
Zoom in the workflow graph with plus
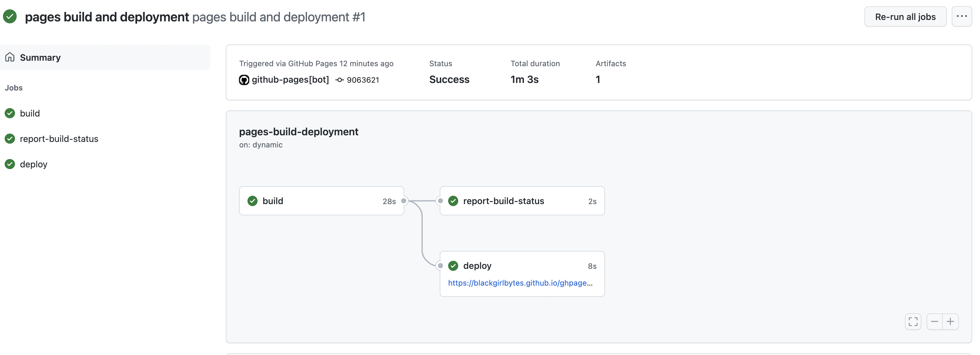pos(950,321)
